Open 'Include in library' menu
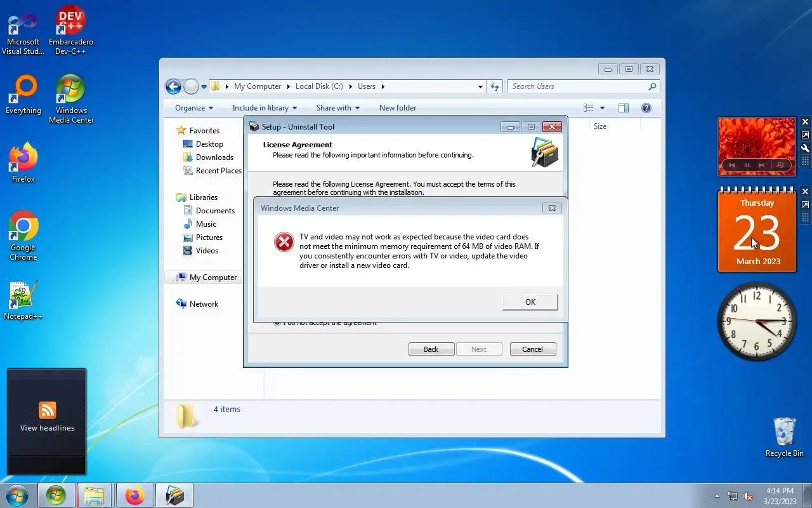 (x=265, y=108)
